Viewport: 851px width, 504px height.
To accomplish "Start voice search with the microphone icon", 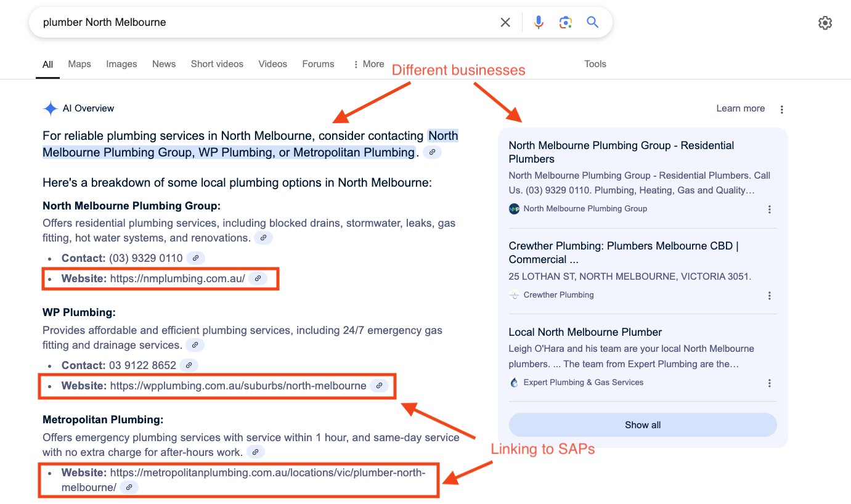I will tap(539, 23).
